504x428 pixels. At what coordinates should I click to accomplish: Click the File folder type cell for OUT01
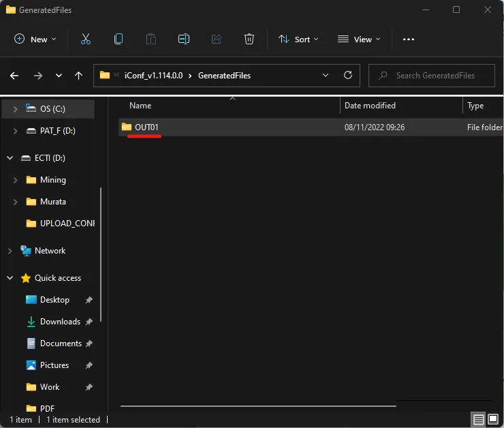pyautogui.click(x=485, y=127)
